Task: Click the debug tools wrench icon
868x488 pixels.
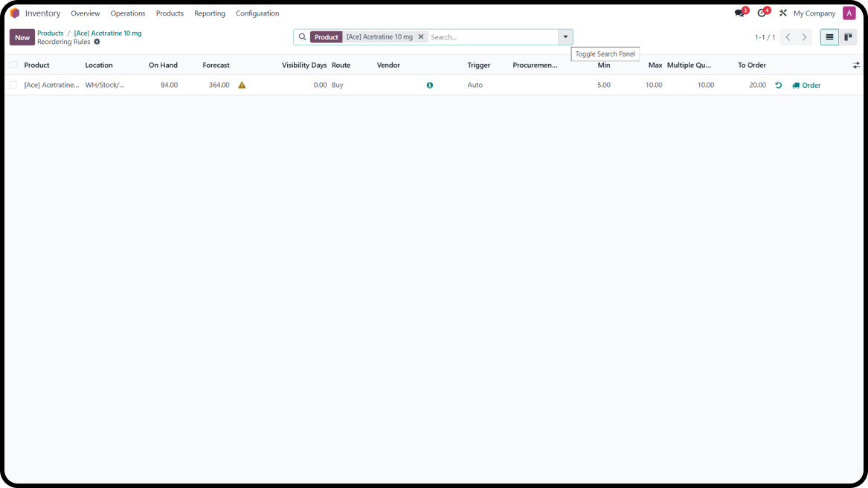Action: pyautogui.click(x=782, y=13)
